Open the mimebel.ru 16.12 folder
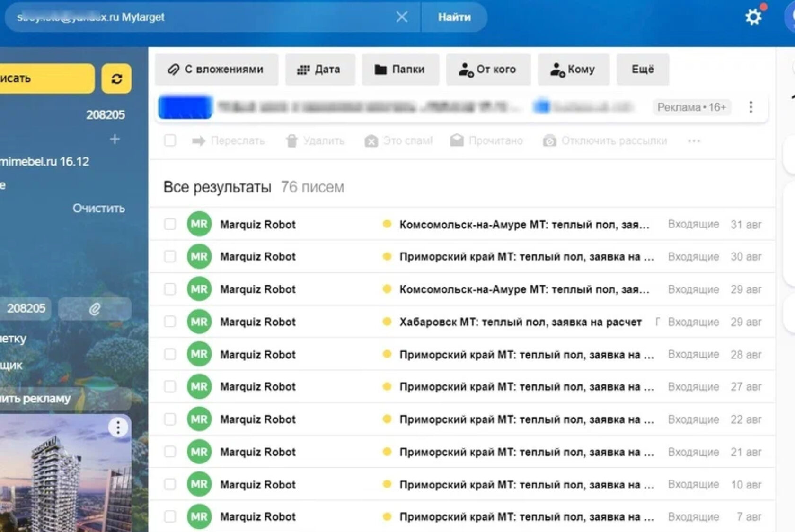Screen dimensions: 795x532 44,162
